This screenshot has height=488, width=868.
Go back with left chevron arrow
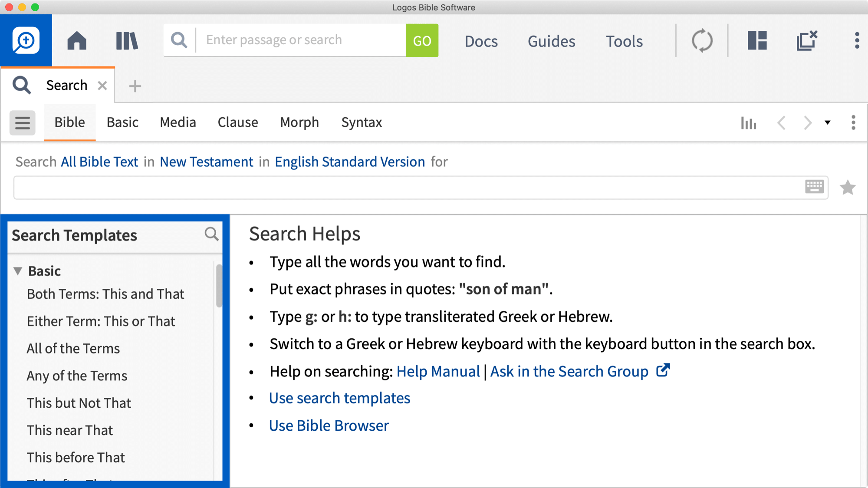pyautogui.click(x=781, y=123)
